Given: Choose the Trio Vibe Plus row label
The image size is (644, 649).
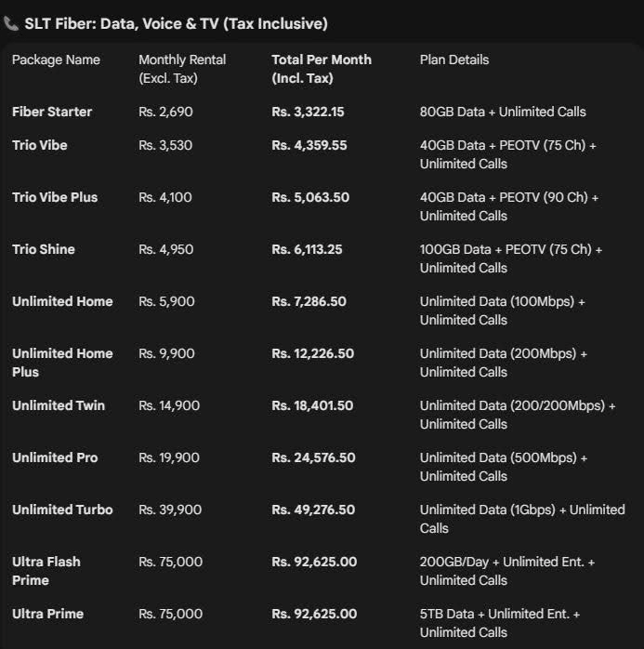Looking at the screenshot, I should click(55, 197).
